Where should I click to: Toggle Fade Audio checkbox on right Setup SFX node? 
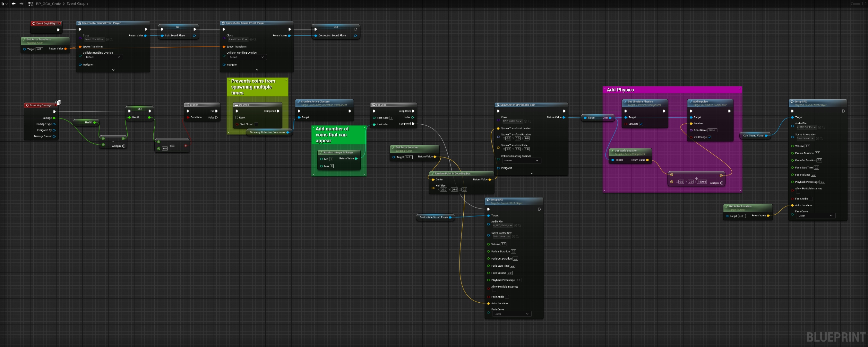811,199
